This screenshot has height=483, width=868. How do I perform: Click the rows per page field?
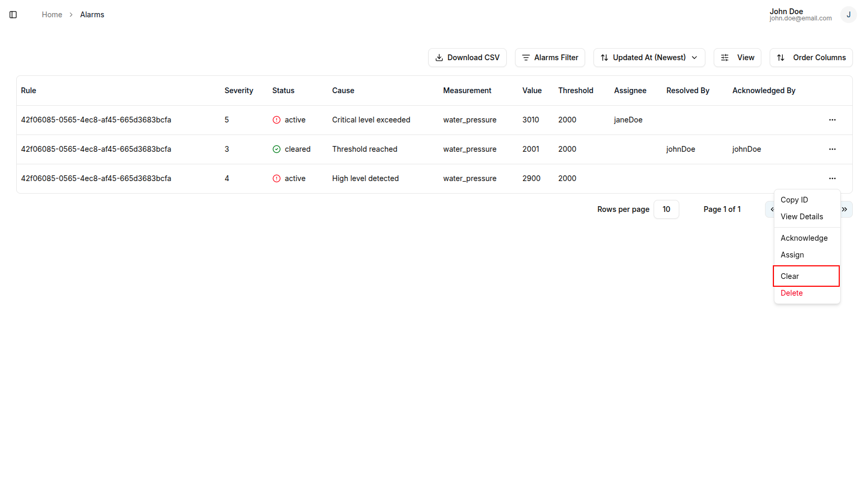click(x=666, y=209)
